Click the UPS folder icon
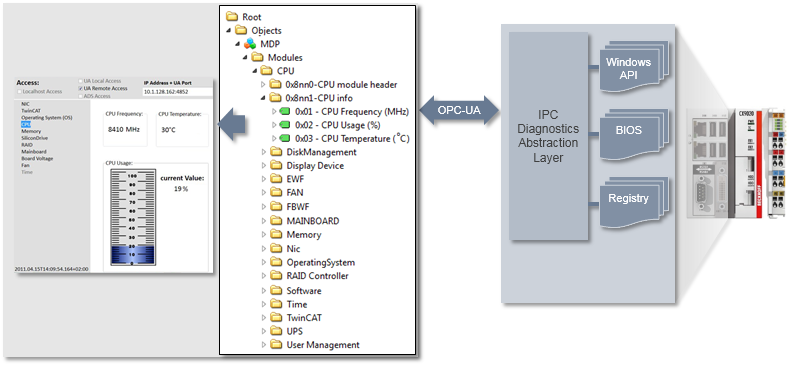The height and width of the screenshot is (365, 790). (276, 331)
